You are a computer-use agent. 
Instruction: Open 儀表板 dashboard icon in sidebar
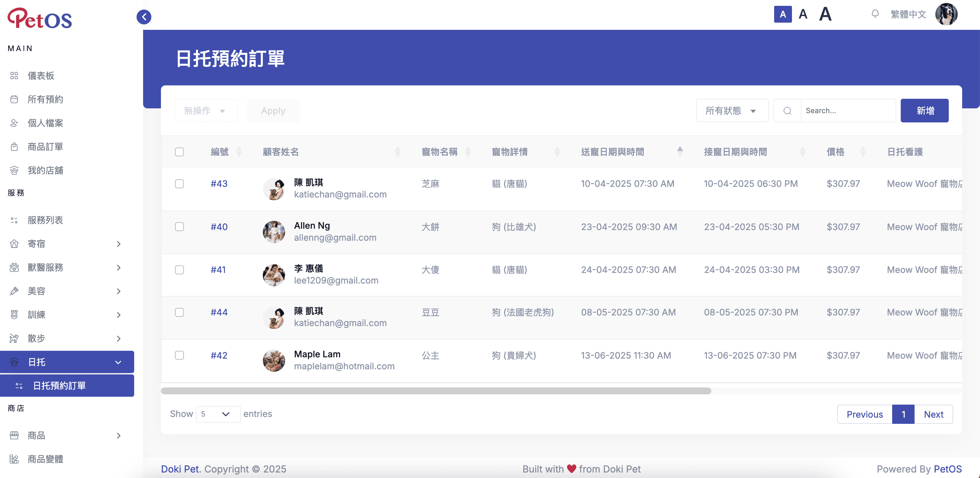pos(14,76)
